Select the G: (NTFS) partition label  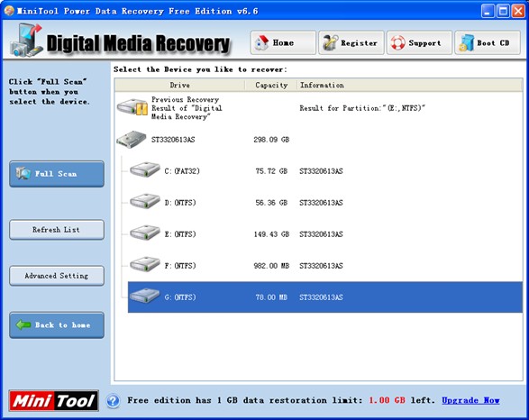tap(180, 297)
